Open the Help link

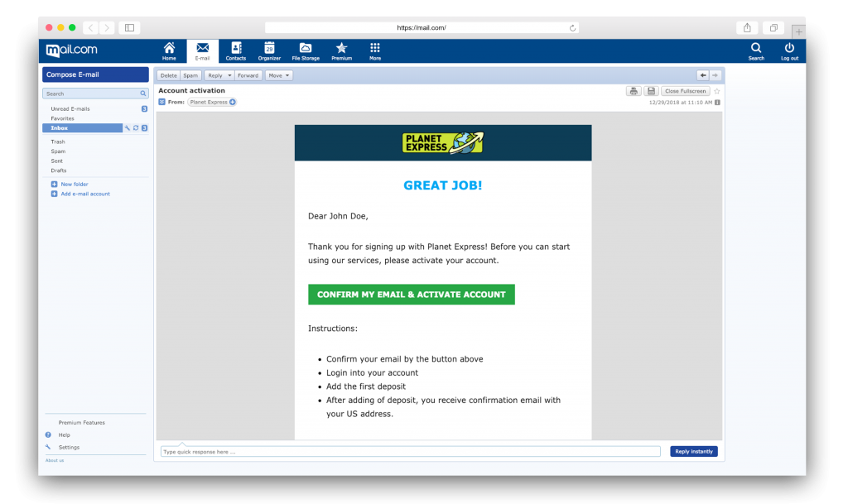65,434
